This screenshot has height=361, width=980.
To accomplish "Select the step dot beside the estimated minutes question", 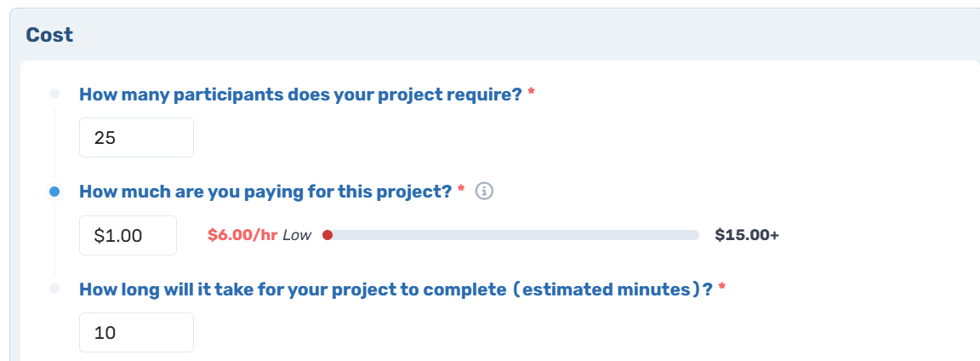I will (54, 289).
